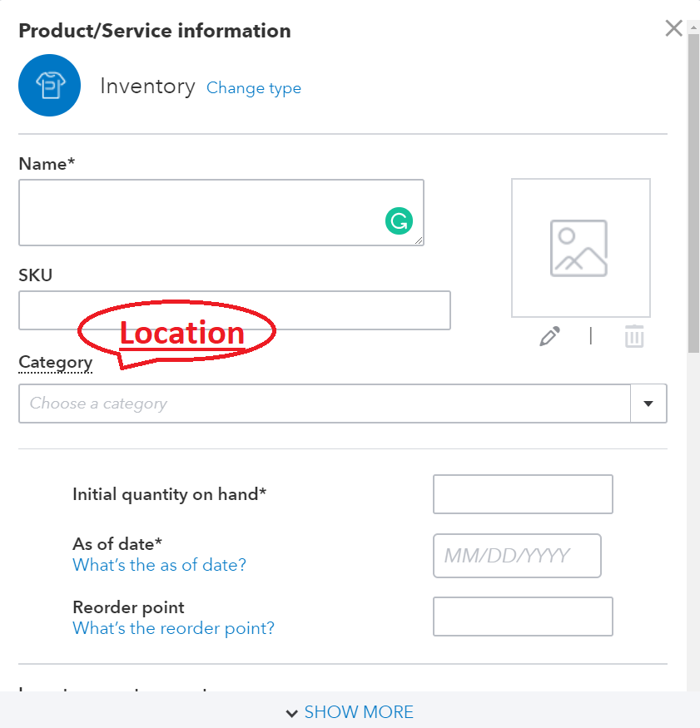Click the Category label
This screenshot has width=700, height=728.
(x=55, y=362)
